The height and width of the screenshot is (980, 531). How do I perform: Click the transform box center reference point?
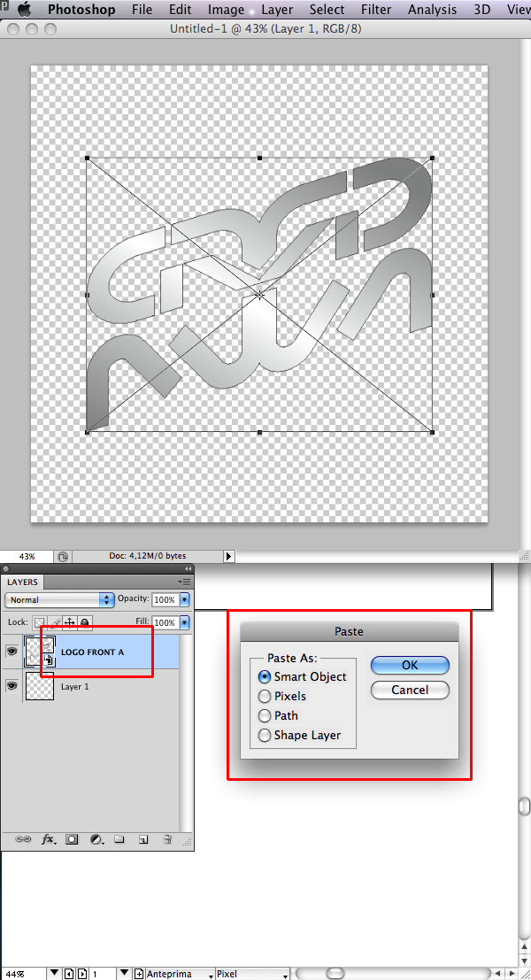[x=259, y=295]
